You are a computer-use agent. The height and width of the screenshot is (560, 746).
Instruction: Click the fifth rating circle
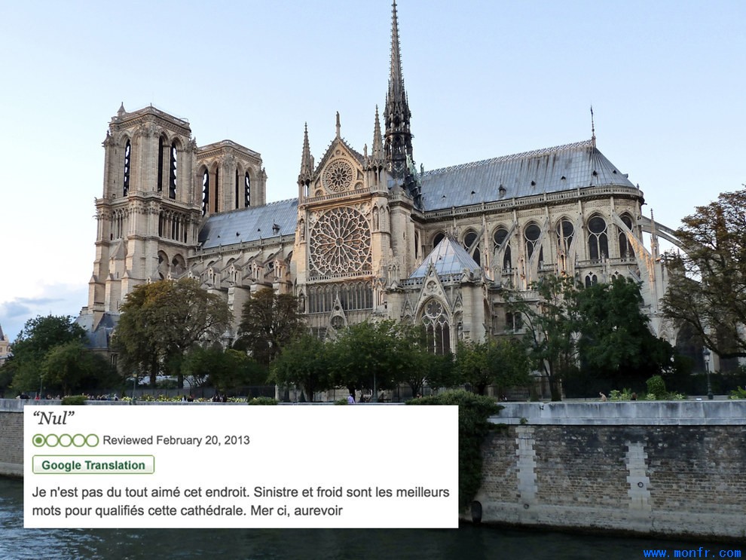point(92,441)
